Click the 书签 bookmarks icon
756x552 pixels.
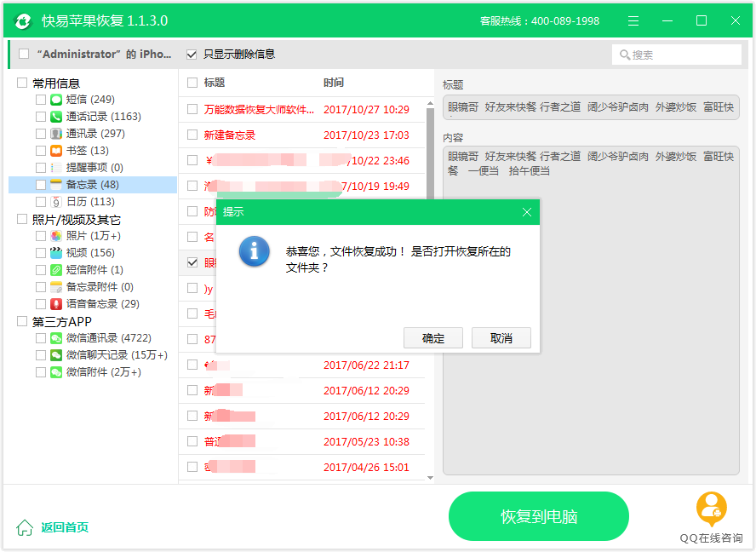(x=56, y=151)
